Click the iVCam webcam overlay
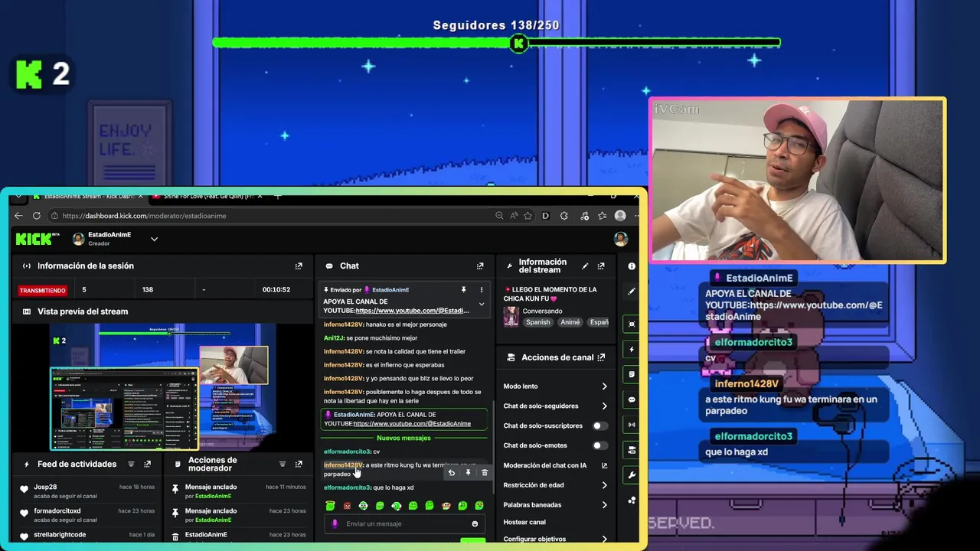The height and width of the screenshot is (551, 980). pyautogui.click(x=797, y=181)
